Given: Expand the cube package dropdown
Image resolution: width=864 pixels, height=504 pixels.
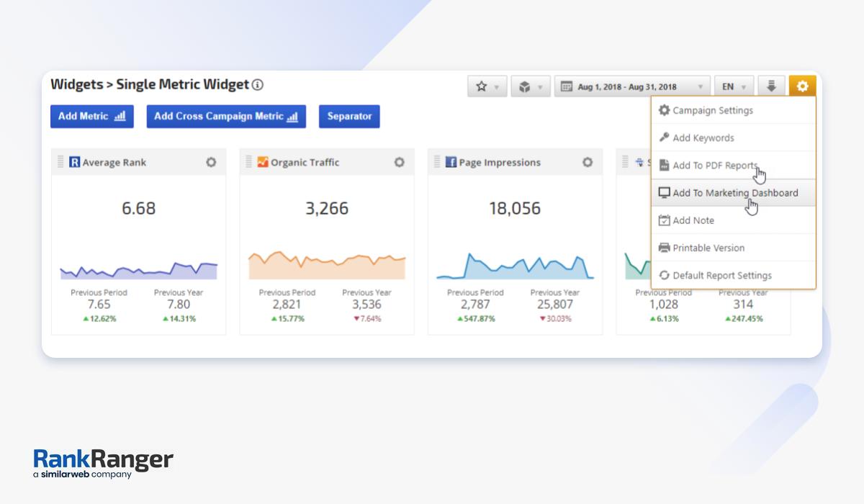Looking at the screenshot, I should (531, 86).
